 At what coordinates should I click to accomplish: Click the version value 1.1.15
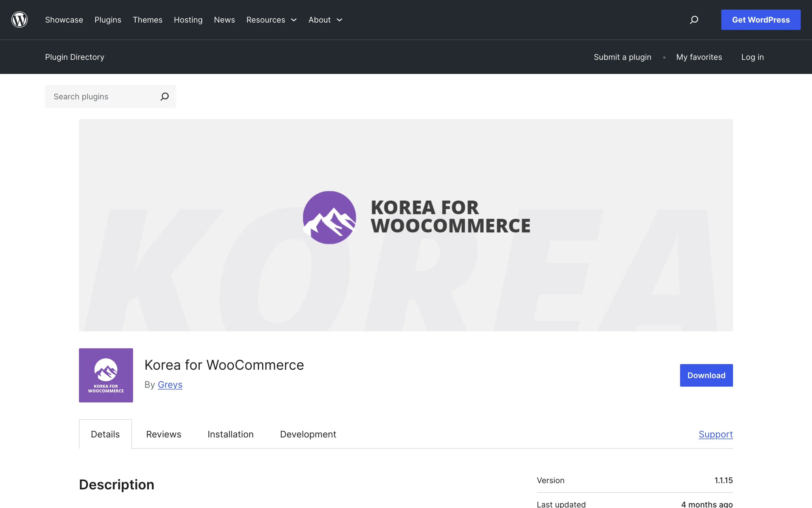coord(723,480)
